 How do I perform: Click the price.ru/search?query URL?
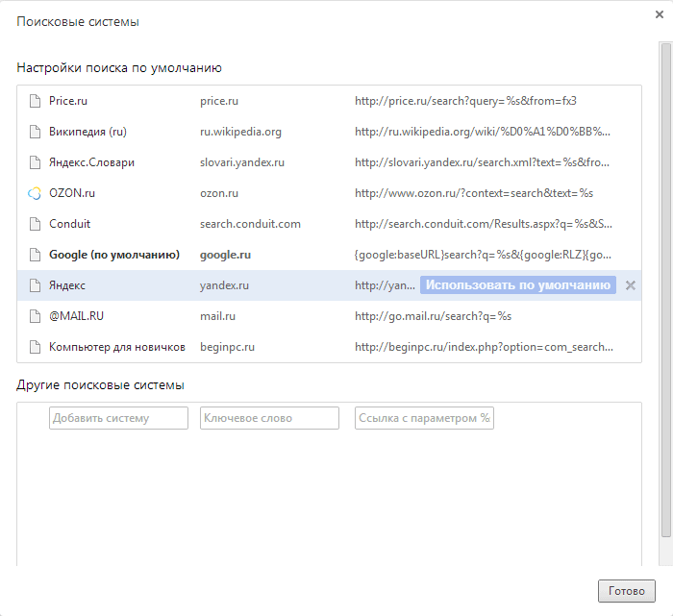pos(465,101)
